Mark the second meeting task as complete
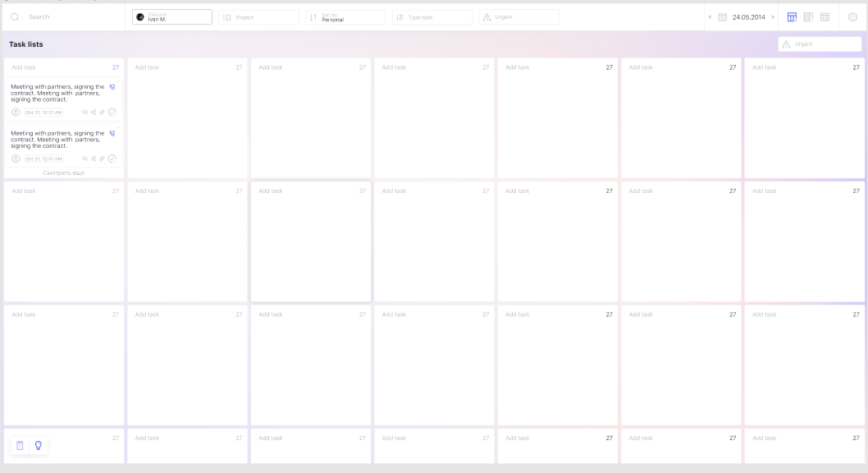The image size is (868, 473). (112, 159)
